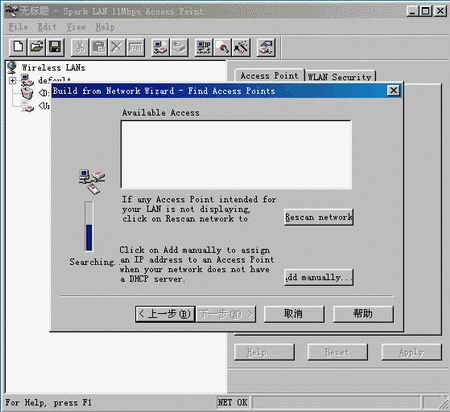
Task: Expand the default wireless LAN tree node
Action: pos(13,80)
